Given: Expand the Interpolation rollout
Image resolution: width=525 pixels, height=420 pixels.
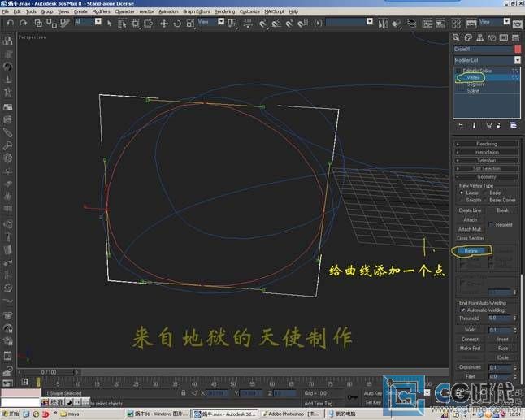Looking at the screenshot, I should (x=487, y=152).
